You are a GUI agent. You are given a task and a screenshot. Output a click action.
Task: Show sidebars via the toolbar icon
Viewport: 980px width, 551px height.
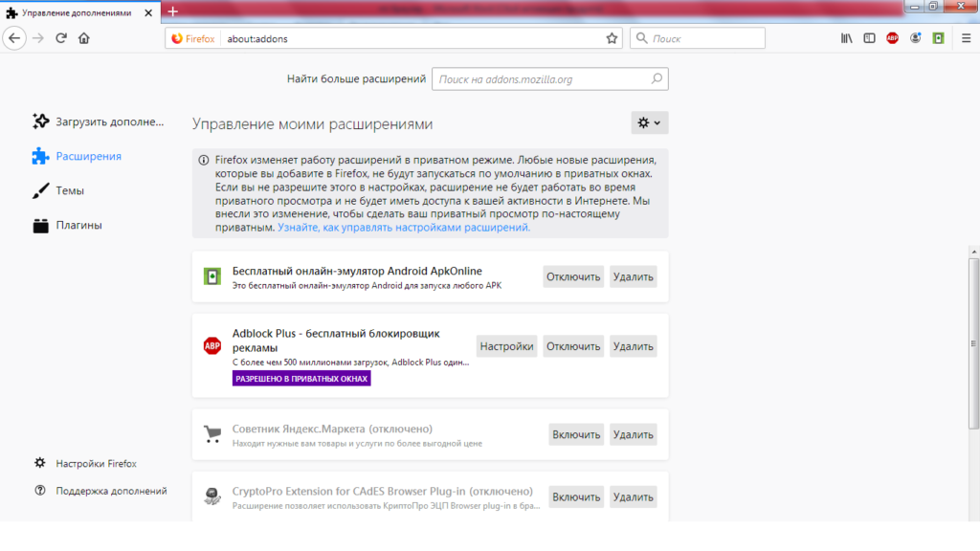tap(869, 38)
